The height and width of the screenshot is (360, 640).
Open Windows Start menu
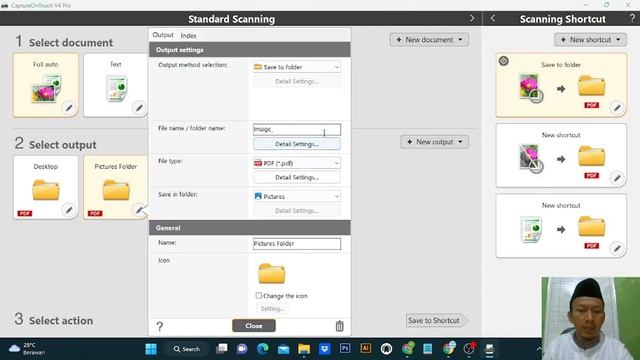pos(151,349)
